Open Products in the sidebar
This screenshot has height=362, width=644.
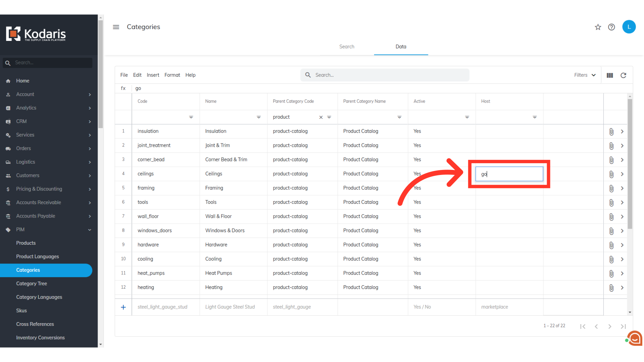coord(26,243)
